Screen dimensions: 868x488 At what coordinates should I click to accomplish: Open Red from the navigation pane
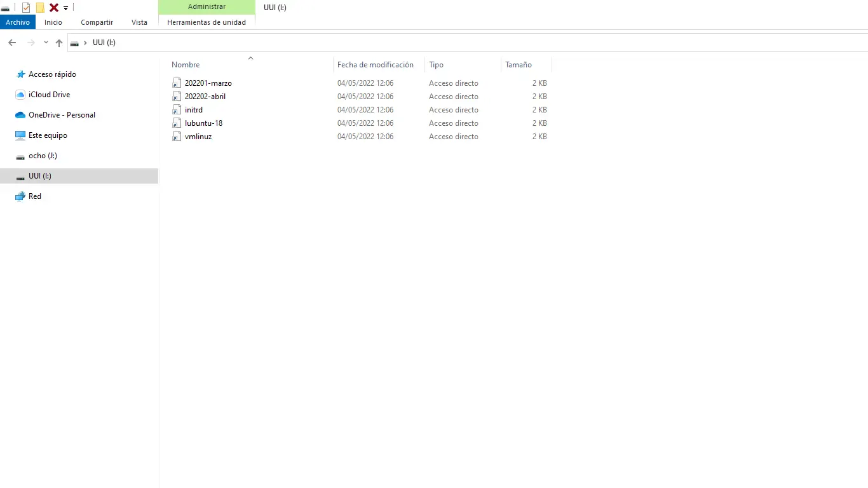(x=34, y=196)
